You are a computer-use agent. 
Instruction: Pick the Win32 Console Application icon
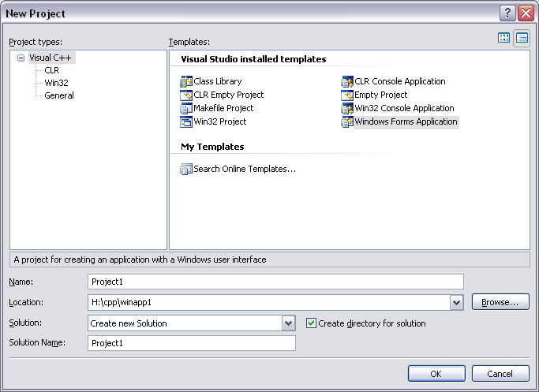pos(347,108)
